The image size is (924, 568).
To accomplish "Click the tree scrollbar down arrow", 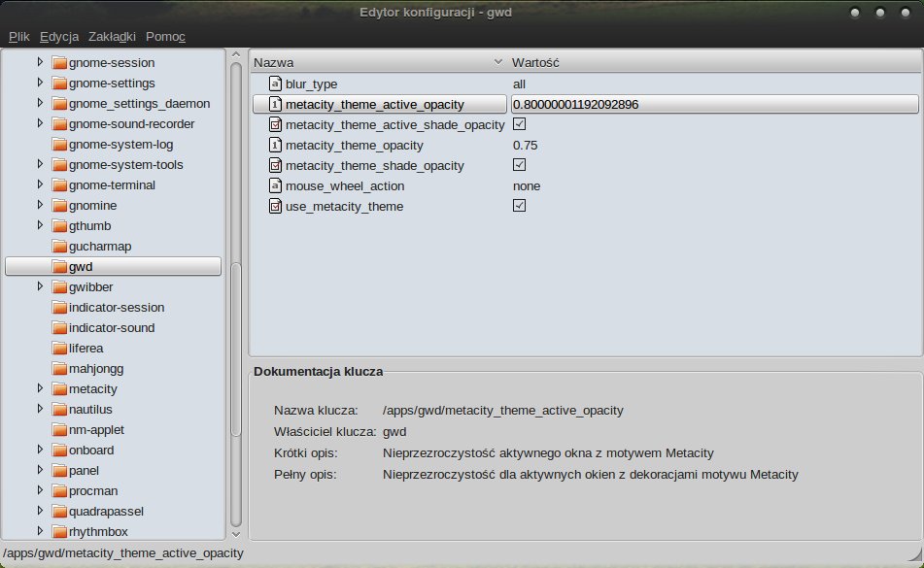I will coord(236,534).
